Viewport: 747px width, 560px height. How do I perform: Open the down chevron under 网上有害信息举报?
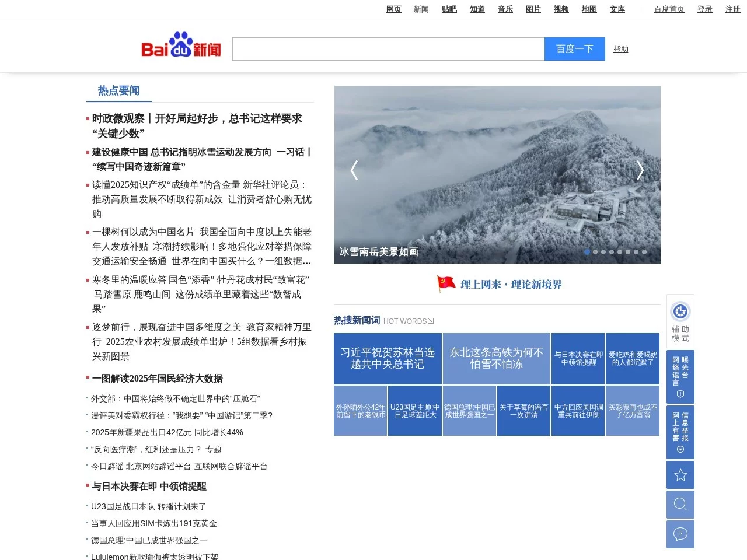680,450
